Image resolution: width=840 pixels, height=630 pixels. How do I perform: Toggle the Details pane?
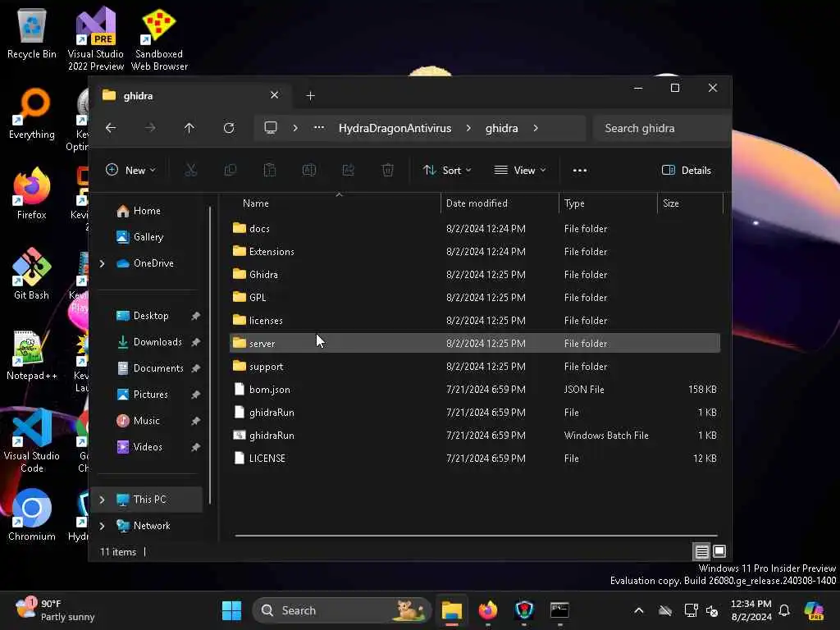pos(687,171)
